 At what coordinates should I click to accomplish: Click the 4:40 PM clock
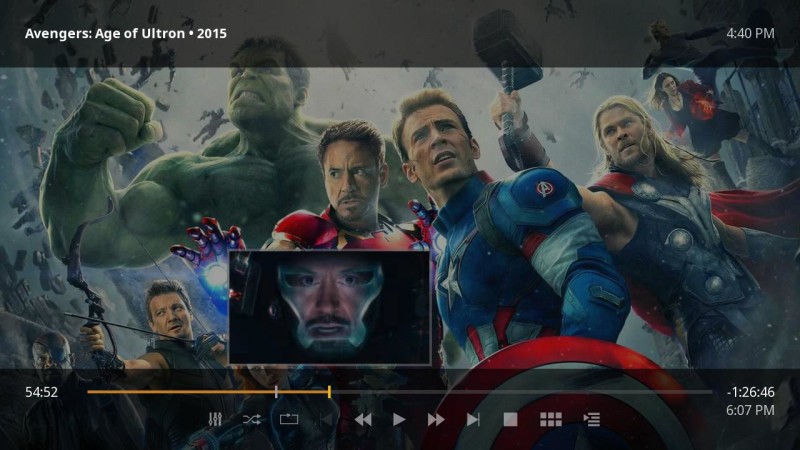click(750, 33)
